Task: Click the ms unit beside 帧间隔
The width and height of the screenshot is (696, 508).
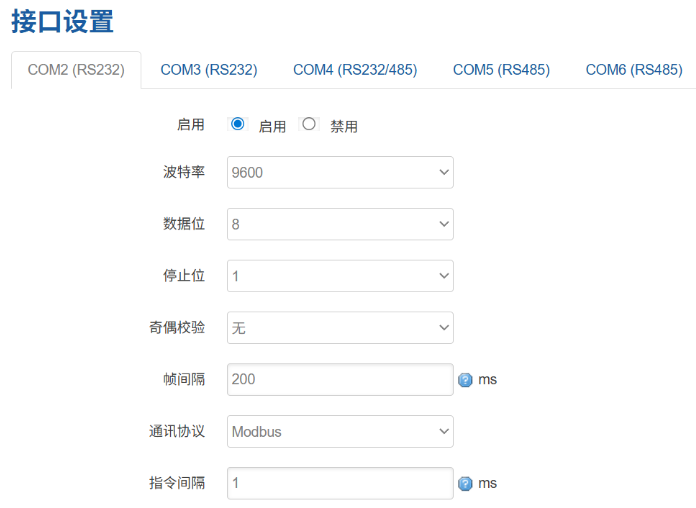Action: 487,380
